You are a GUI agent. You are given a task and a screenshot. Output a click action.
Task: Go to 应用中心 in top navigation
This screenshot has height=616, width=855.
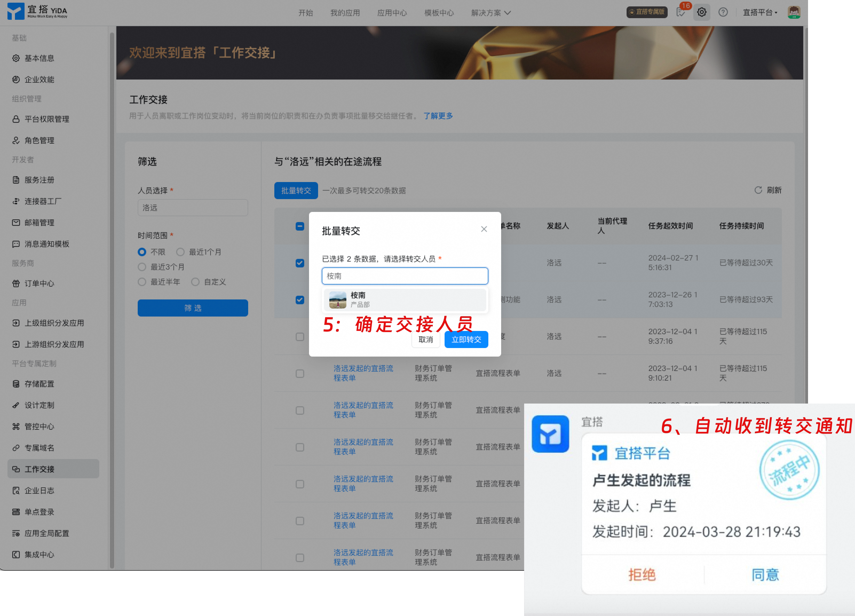pos(392,13)
